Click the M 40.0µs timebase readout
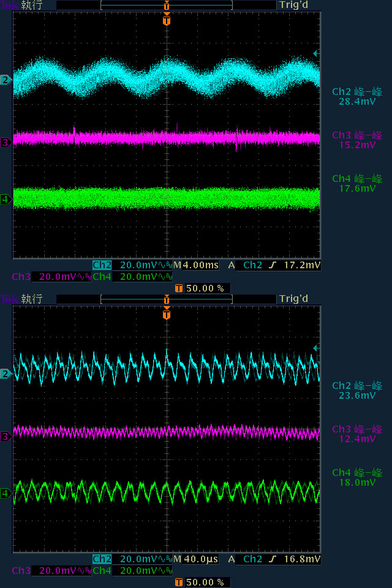The image size is (392, 588). pyautogui.click(x=196, y=559)
